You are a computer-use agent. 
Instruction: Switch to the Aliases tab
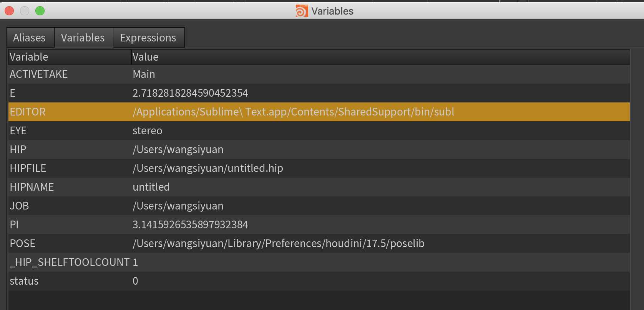point(31,38)
